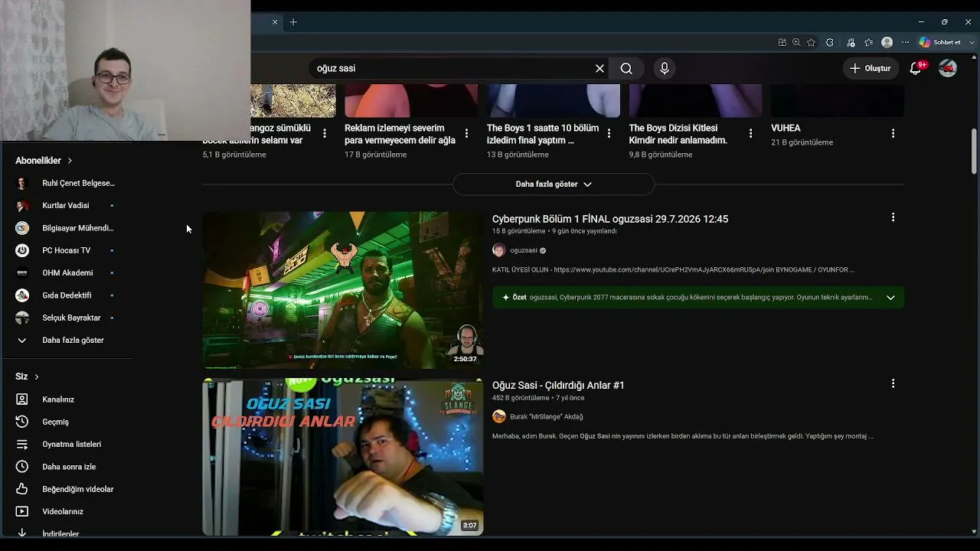Viewport: 980px width, 551px height.
Task: Click the page vertical scrollbar thumb
Action: pos(974,152)
